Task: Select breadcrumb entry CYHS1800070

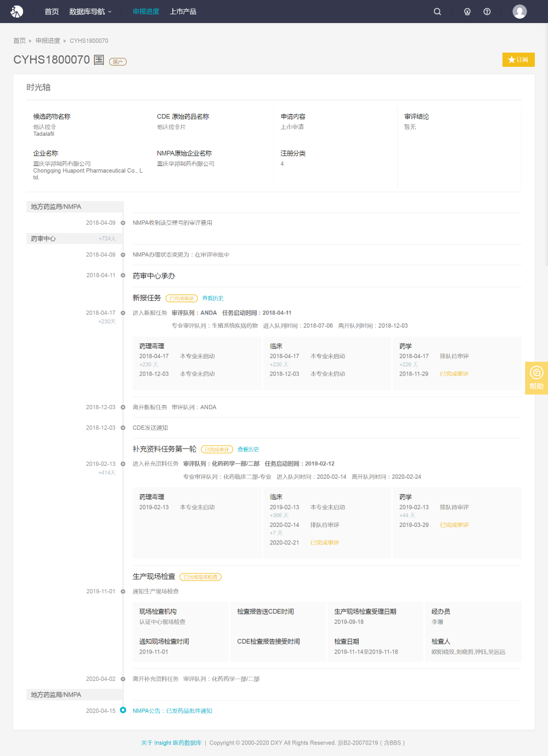Action: tap(89, 41)
